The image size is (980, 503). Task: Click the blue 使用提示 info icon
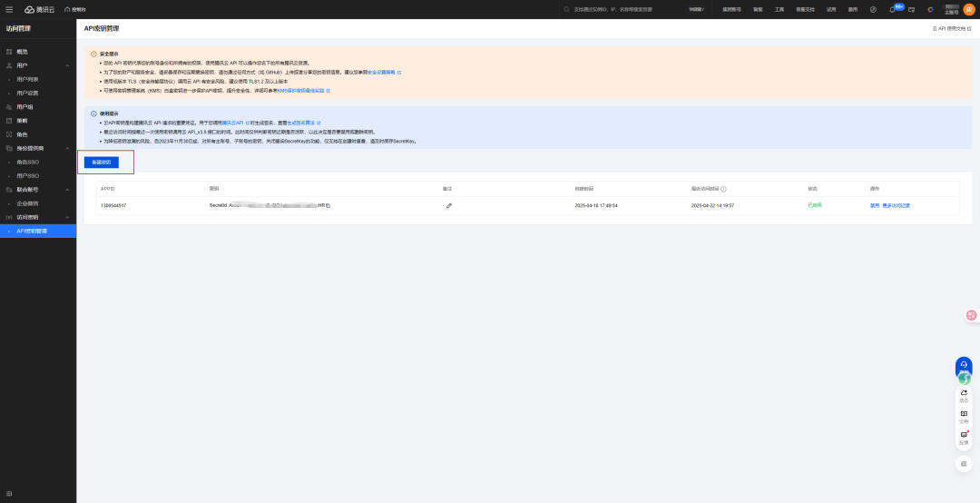[x=93, y=113]
